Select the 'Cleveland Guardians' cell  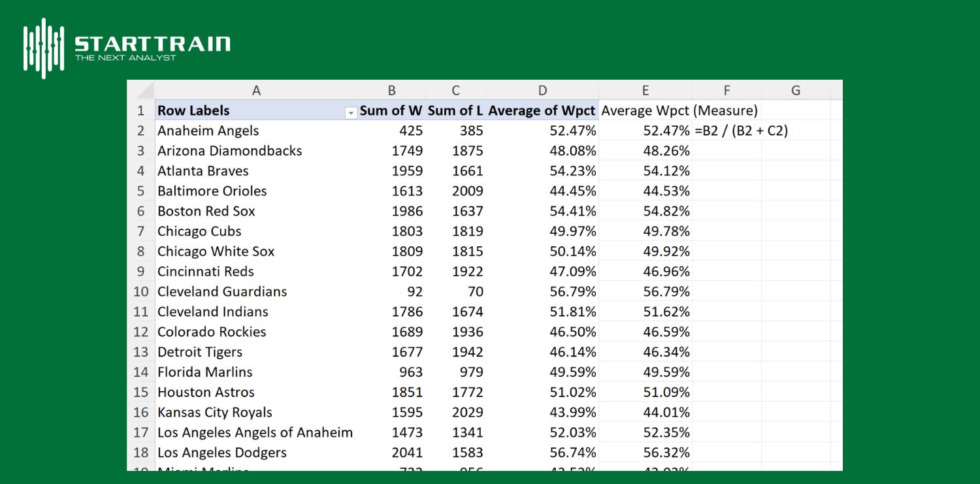coord(256,291)
